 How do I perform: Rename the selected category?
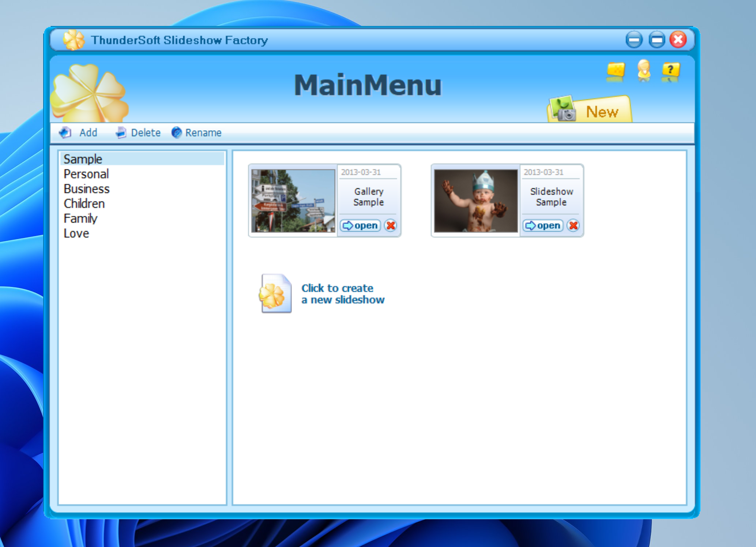coord(196,132)
